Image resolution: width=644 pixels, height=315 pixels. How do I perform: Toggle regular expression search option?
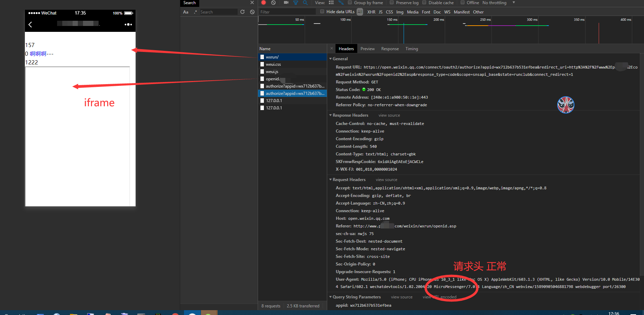tap(195, 12)
